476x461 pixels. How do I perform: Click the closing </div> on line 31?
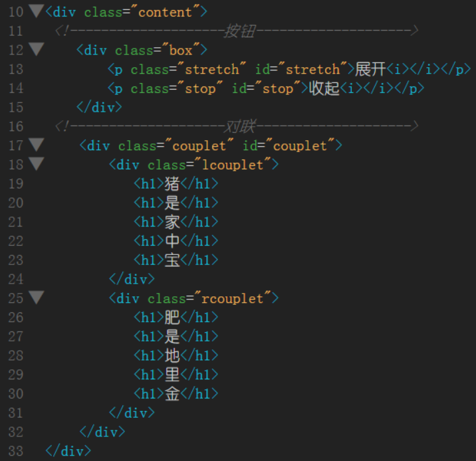click(x=132, y=413)
